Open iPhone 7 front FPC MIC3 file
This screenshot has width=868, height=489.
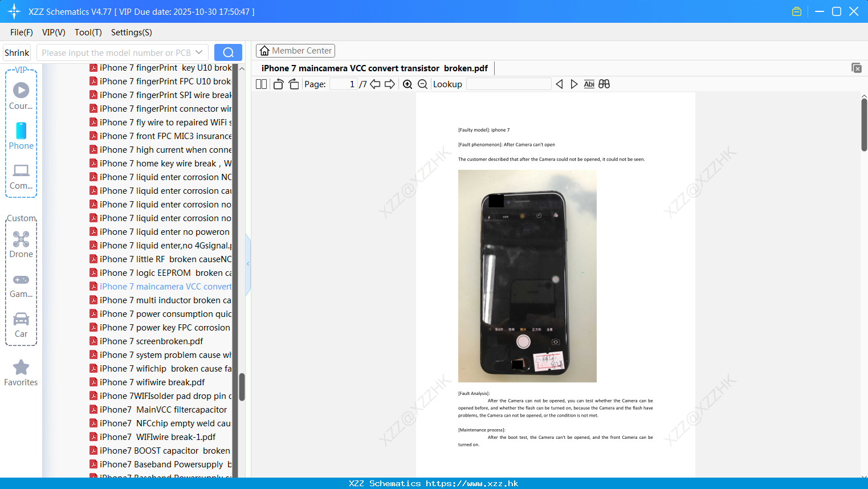161,136
